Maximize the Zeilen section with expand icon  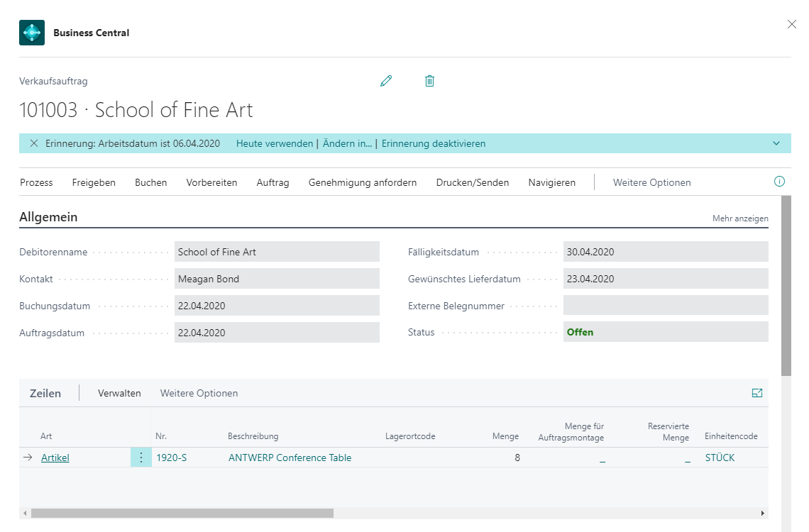(757, 394)
